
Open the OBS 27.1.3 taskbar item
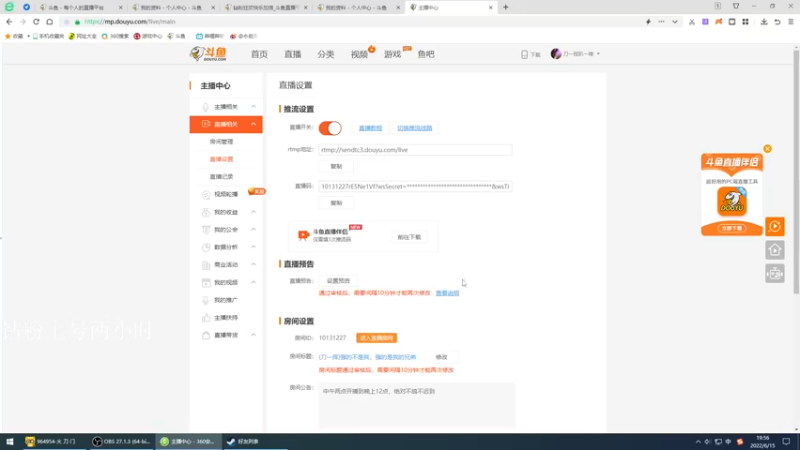121,441
